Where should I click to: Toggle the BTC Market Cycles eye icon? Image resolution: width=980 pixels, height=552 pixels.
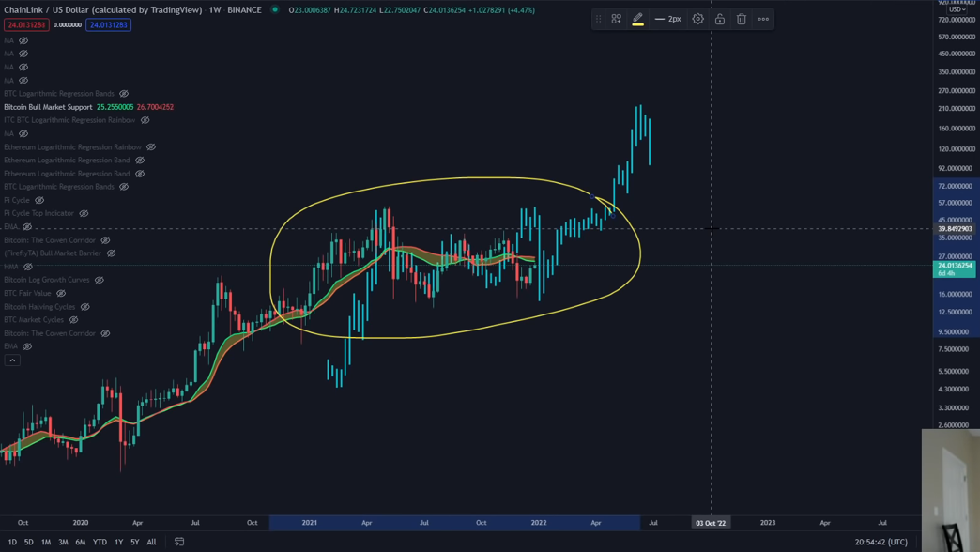pyautogui.click(x=74, y=320)
